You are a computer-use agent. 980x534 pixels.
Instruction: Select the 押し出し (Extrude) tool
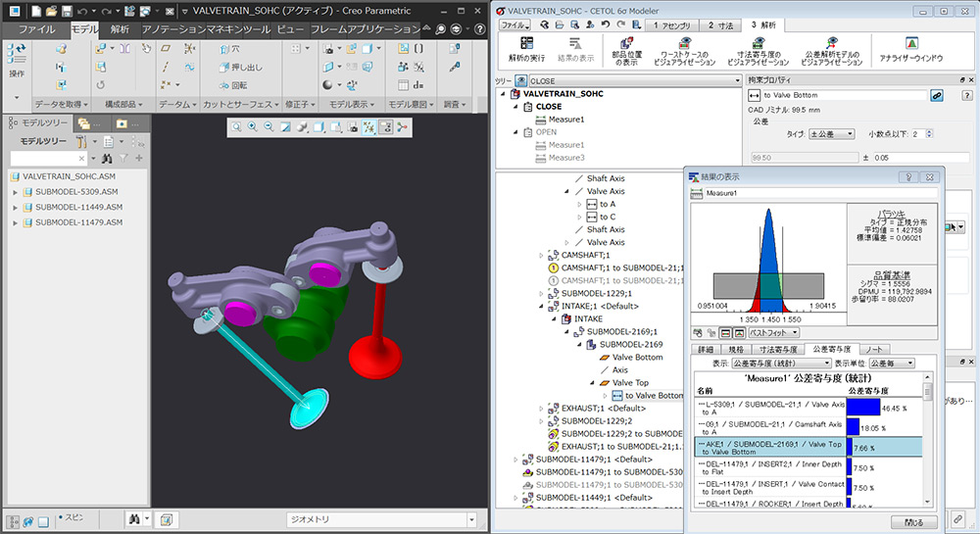241,67
